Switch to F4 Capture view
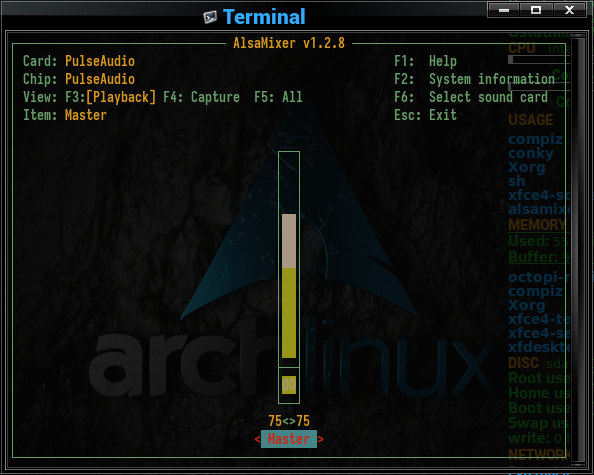 click(x=201, y=97)
